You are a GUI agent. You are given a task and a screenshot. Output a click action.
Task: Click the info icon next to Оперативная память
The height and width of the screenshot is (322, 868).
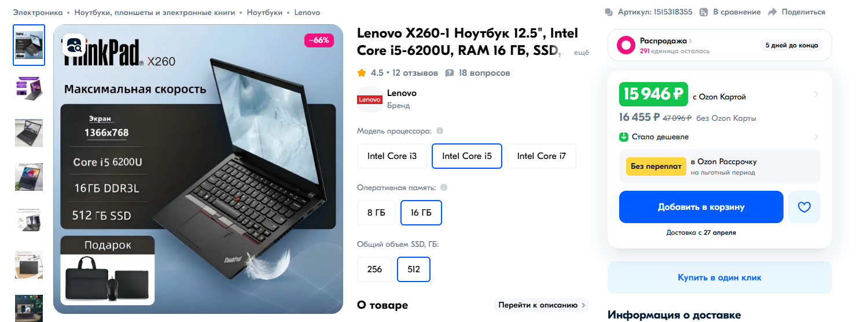click(444, 187)
